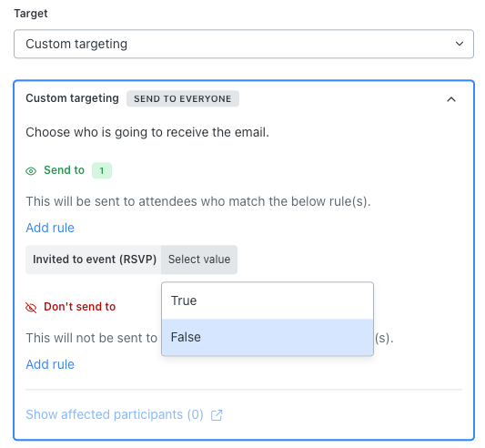Screen dimensions: 485x448
Task: Choose False from the value list
Action: [268, 337]
